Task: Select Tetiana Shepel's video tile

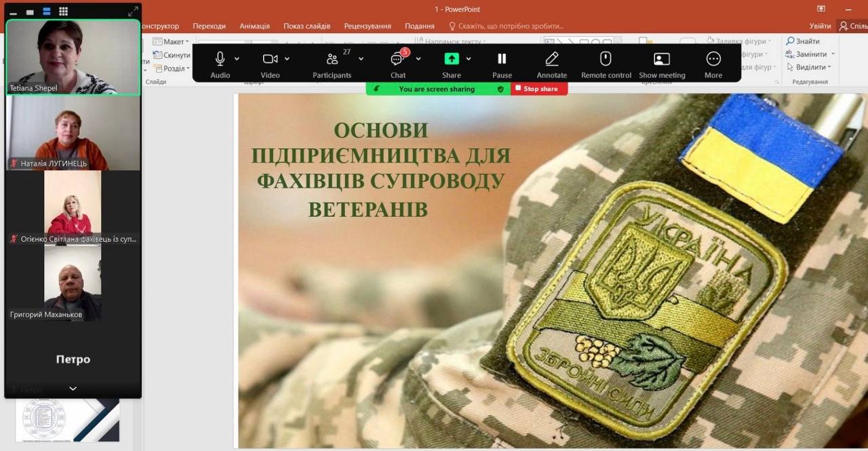Action: tap(73, 57)
